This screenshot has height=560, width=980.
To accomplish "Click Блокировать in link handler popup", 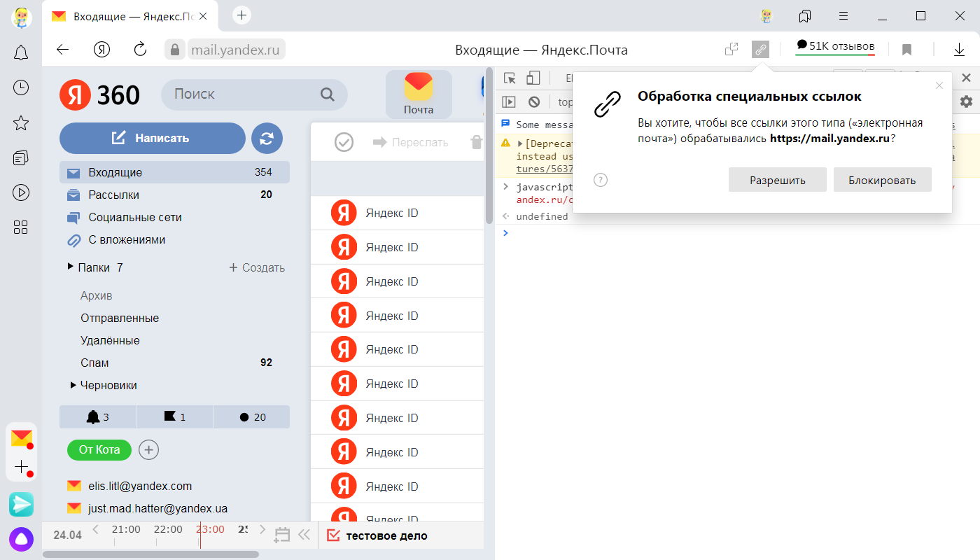I will click(882, 180).
